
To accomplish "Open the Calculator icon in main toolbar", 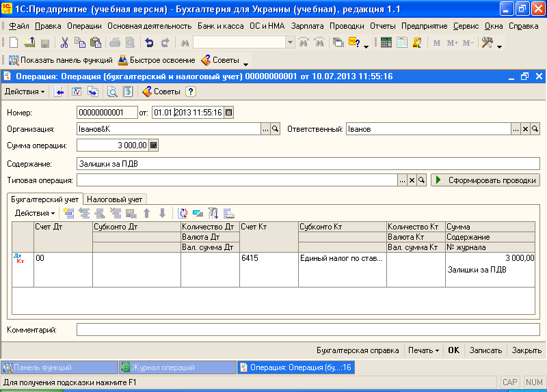I will 386,43.
